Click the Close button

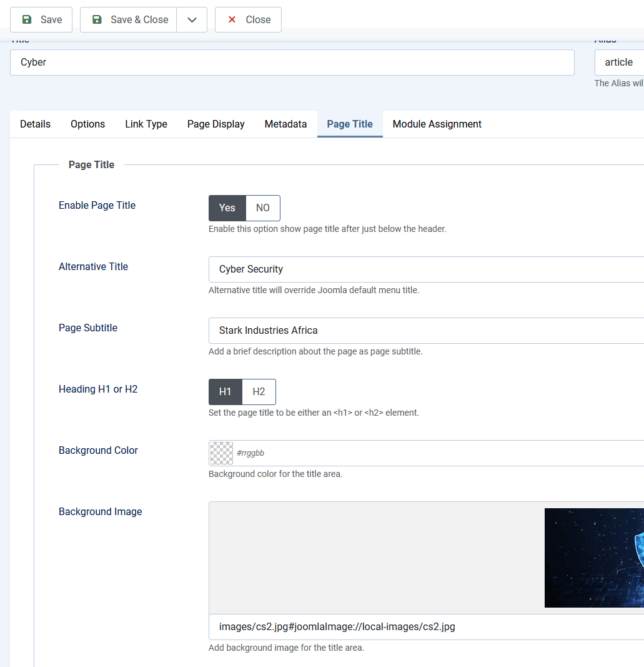pyautogui.click(x=247, y=19)
